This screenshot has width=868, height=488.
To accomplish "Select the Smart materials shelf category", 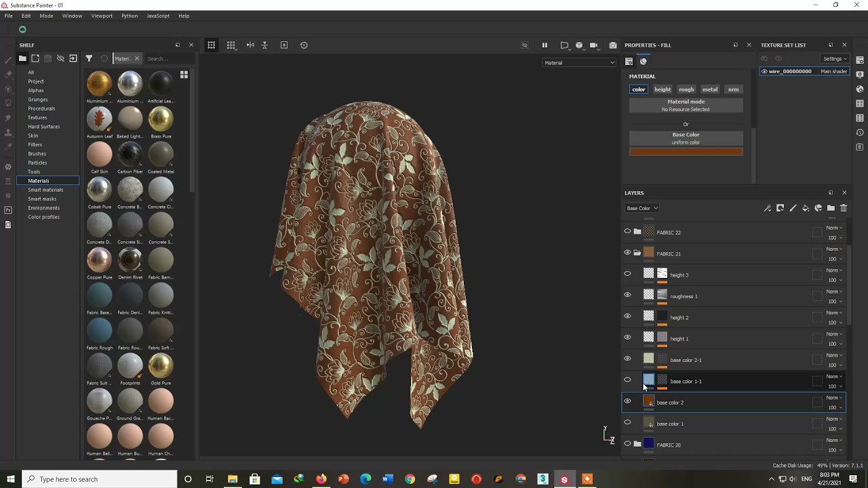I will [x=45, y=190].
